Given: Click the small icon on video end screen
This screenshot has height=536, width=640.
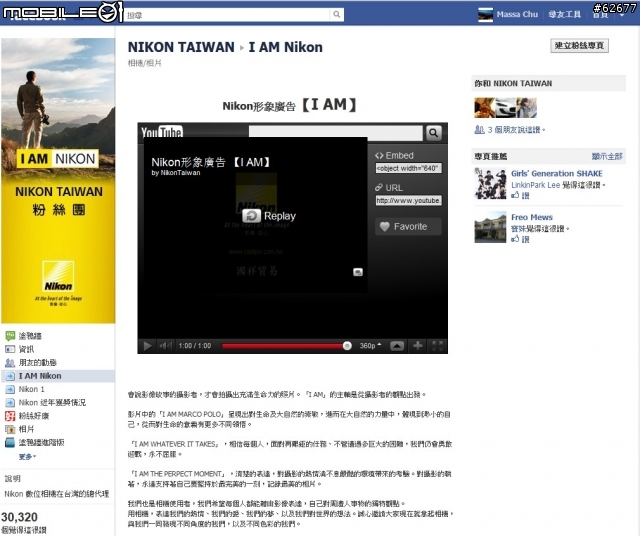Looking at the screenshot, I should 358,272.
